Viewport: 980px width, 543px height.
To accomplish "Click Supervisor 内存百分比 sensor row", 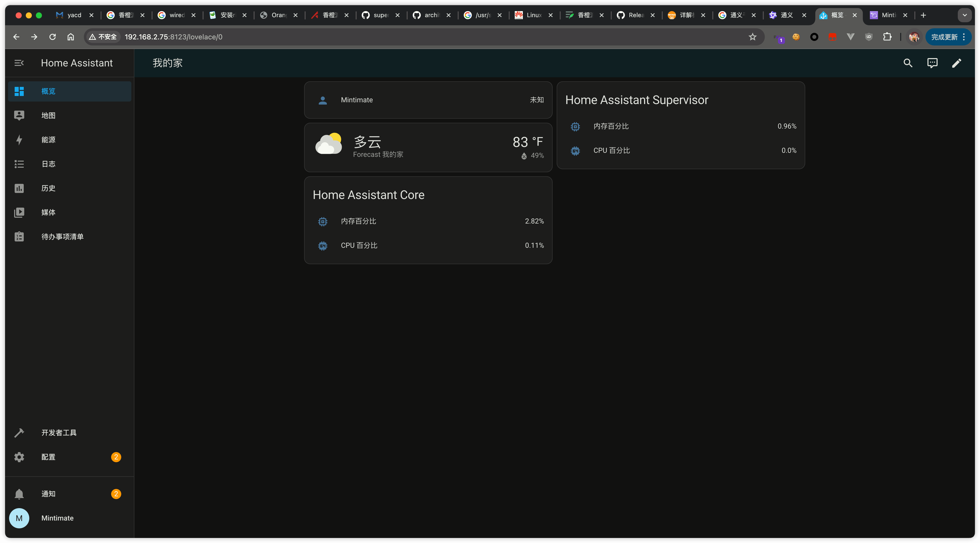I will 680,126.
